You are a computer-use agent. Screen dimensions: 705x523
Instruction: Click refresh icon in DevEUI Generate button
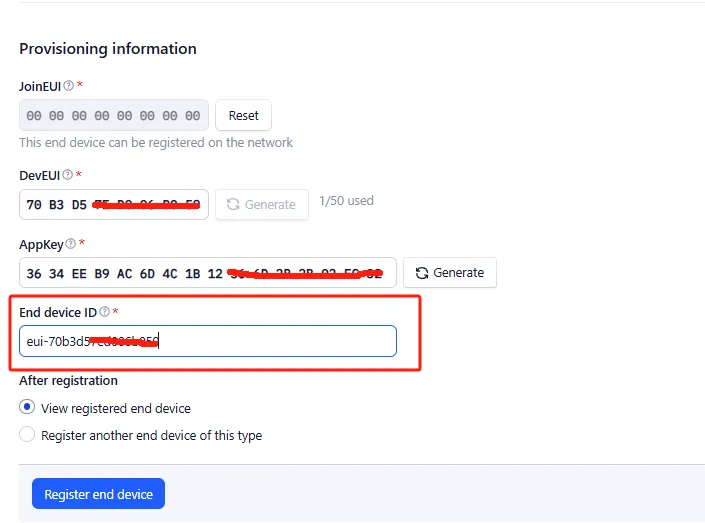coord(233,204)
